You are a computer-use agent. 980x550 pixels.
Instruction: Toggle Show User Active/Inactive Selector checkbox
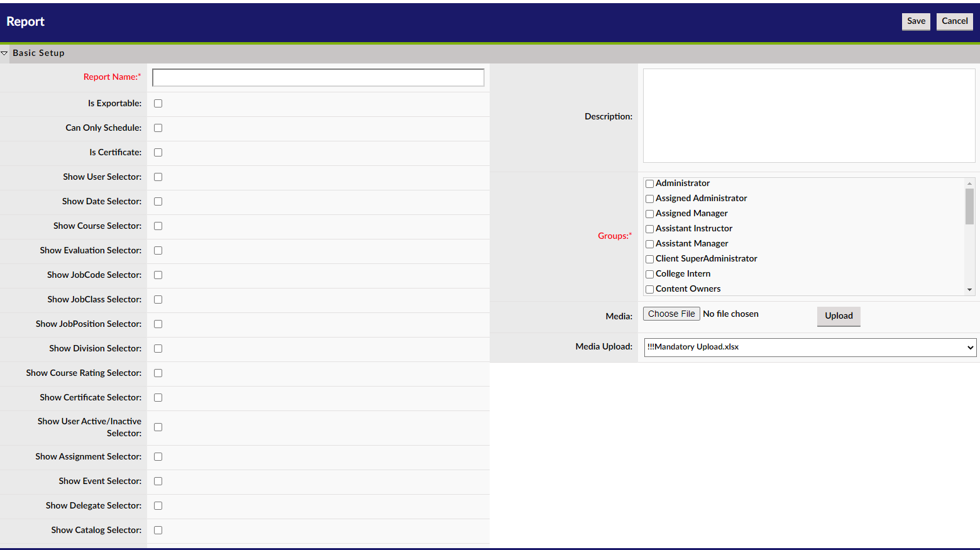158,427
